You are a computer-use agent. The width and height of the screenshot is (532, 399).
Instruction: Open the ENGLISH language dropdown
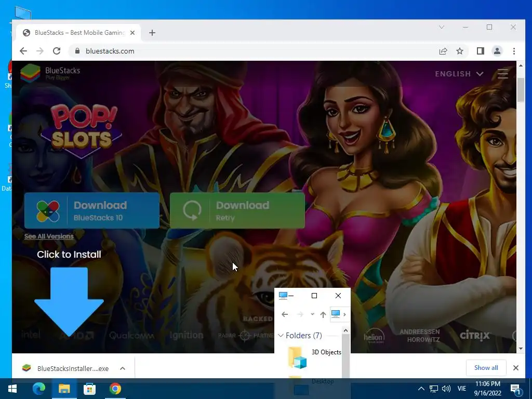[459, 74]
